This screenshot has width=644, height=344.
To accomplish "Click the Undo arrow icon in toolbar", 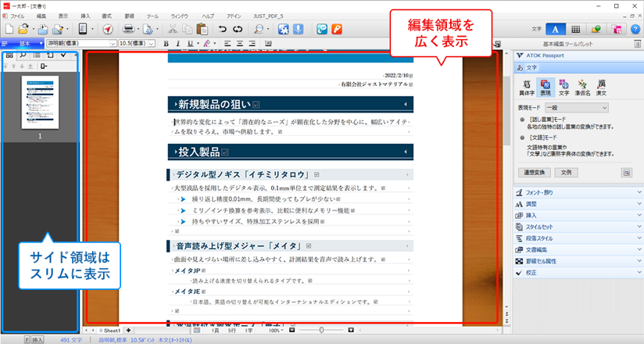I will tap(220, 29).
